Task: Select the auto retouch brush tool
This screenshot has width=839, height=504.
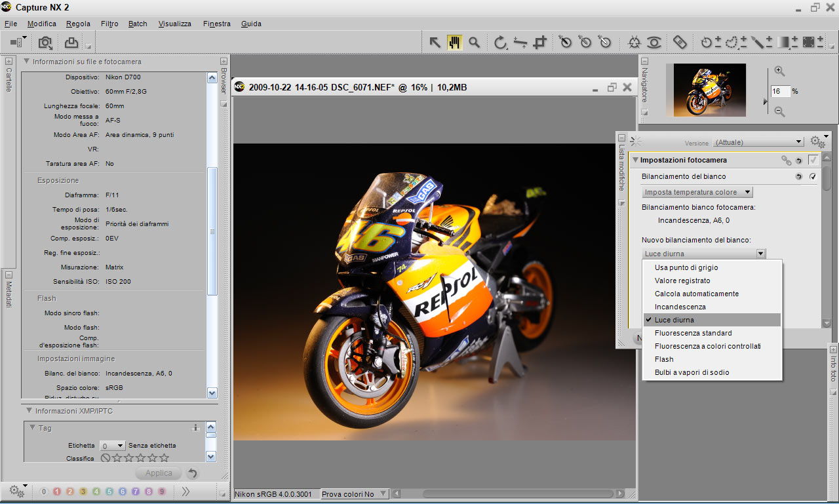Action: 680,43
